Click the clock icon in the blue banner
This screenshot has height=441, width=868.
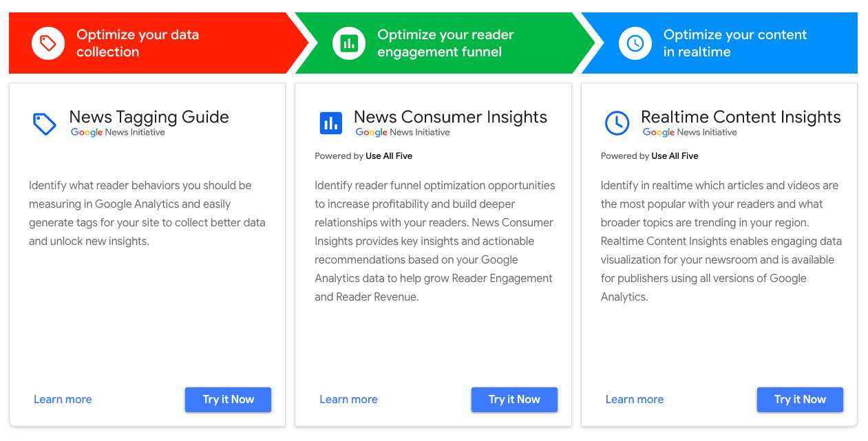tap(635, 43)
